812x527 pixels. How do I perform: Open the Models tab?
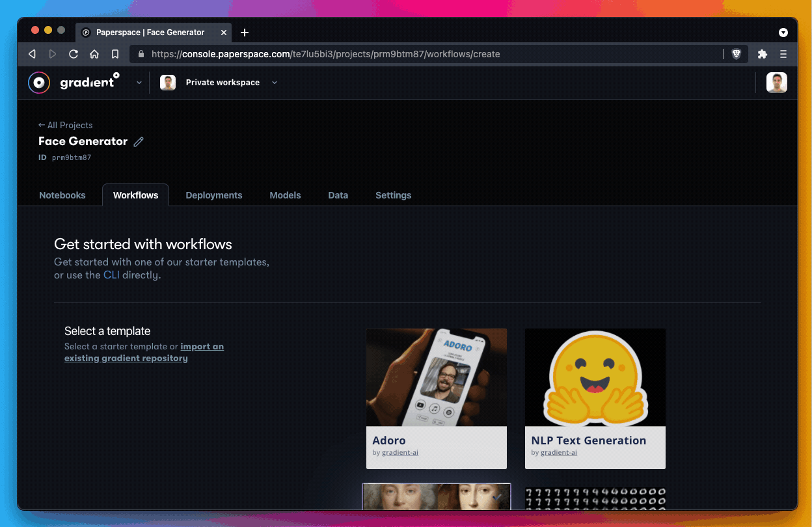coord(286,195)
